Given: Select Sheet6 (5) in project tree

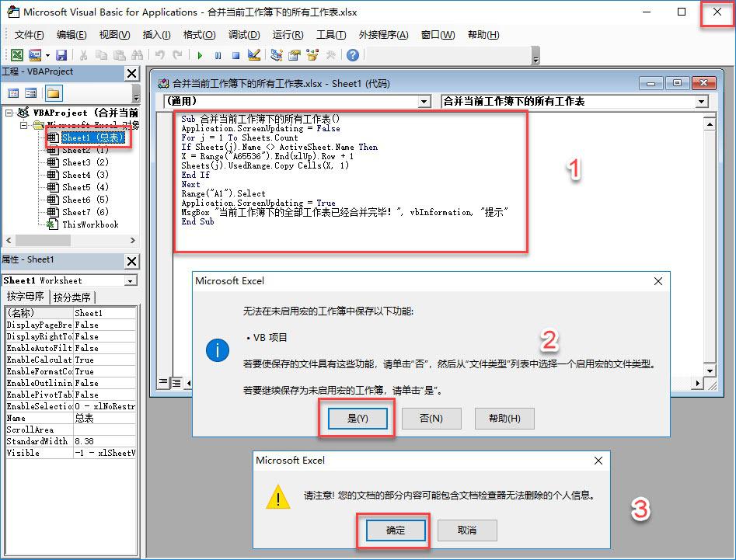Looking at the screenshot, I should pos(85,200).
